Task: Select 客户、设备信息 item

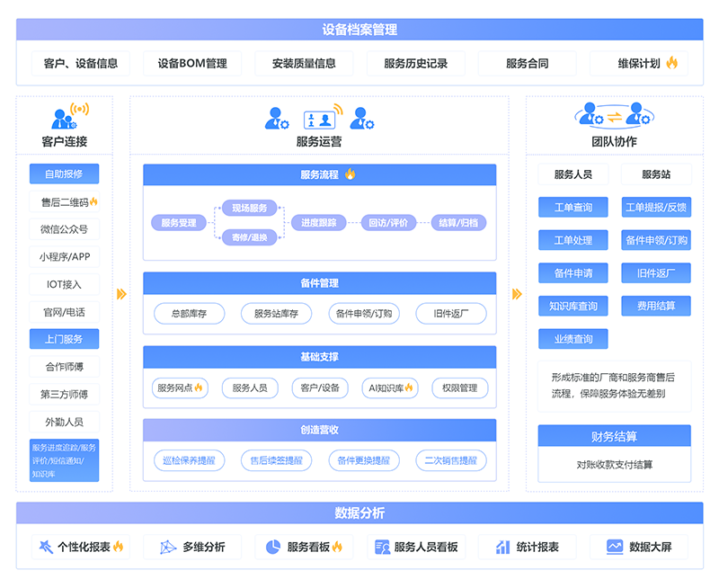Action: point(81,63)
